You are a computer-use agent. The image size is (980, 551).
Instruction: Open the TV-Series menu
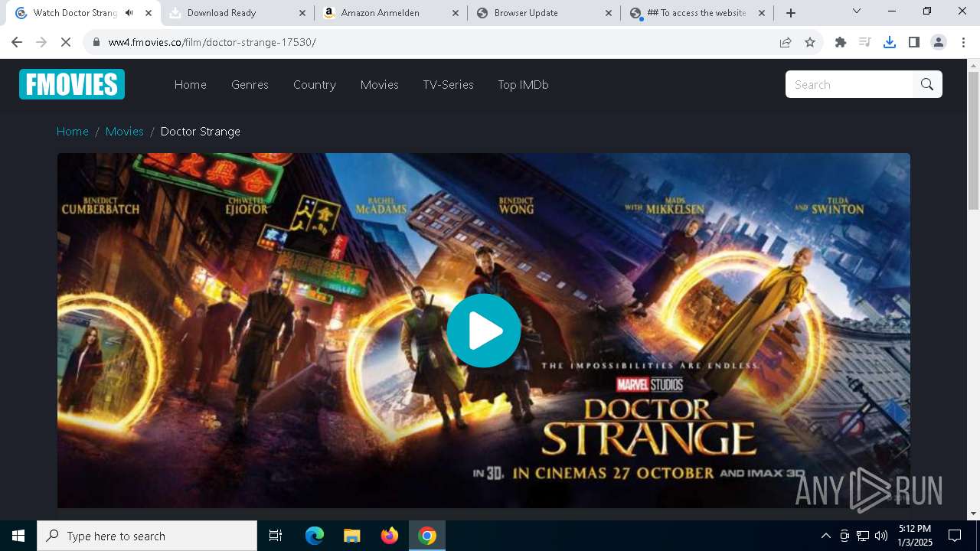pyautogui.click(x=448, y=84)
